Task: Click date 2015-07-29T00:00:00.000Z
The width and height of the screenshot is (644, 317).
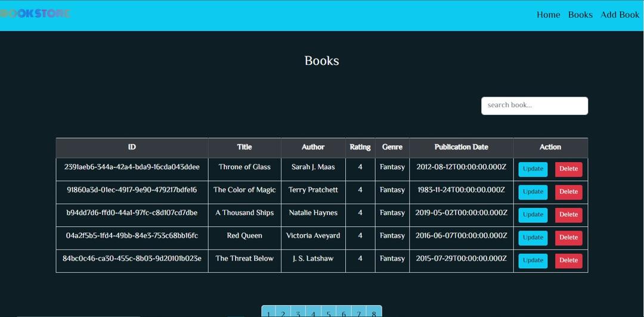Action: (461, 259)
